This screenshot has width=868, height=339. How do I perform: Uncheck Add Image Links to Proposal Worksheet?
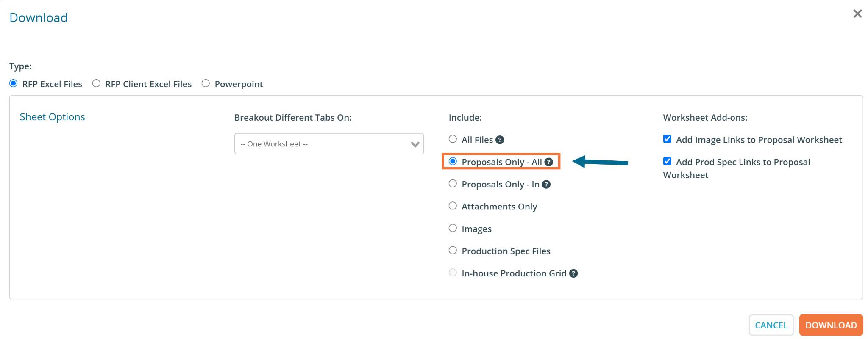click(x=667, y=139)
